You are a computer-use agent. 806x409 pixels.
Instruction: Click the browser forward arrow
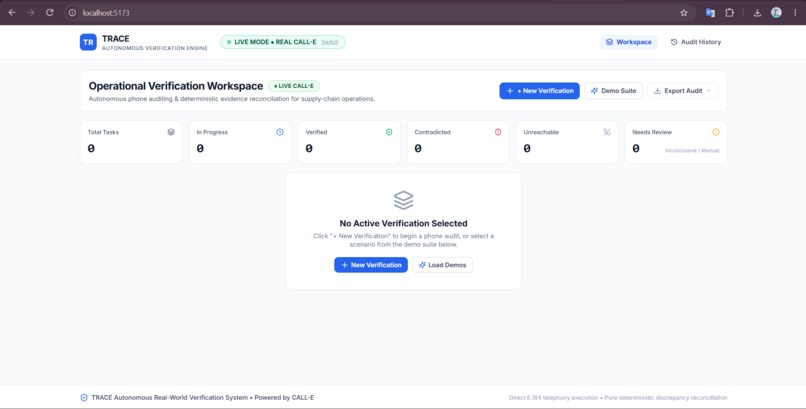pos(31,13)
